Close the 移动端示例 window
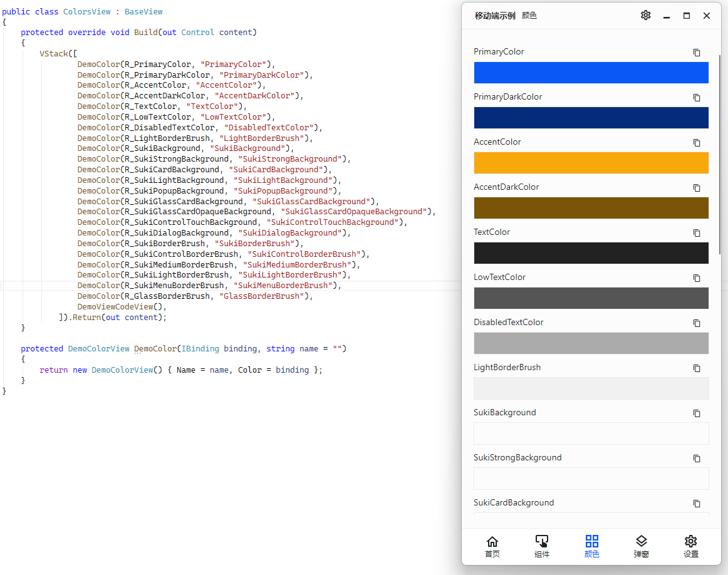The width and height of the screenshot is (728, 575). click(707, 16)
